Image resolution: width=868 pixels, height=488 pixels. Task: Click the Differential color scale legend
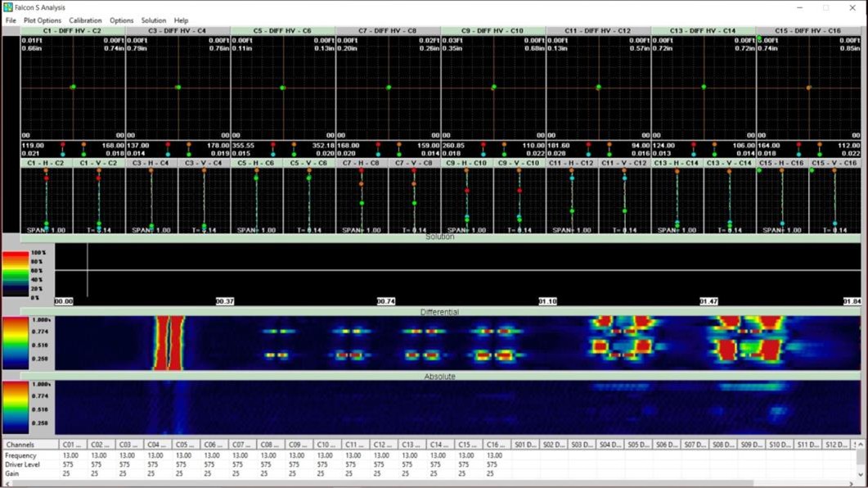coord(16,344)
